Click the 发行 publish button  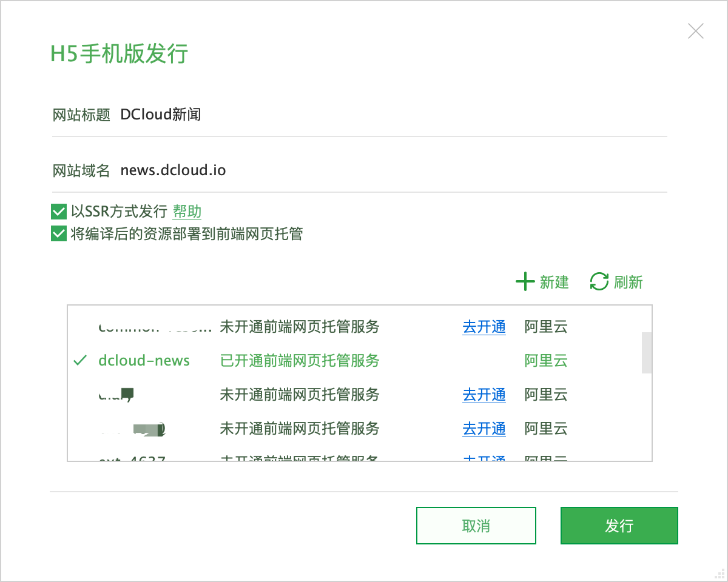pyautogui.click(x=619, y=526)
